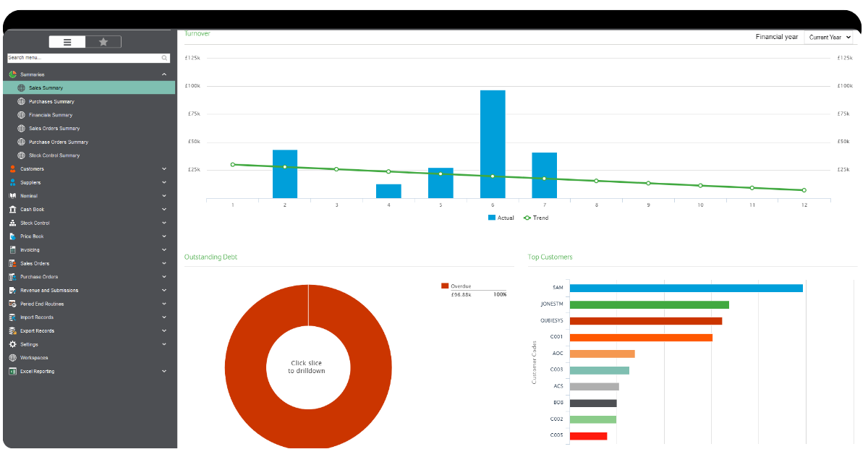Expand the Customers section chevron
The width and height of the screenshot is (868, 470).
164,168
